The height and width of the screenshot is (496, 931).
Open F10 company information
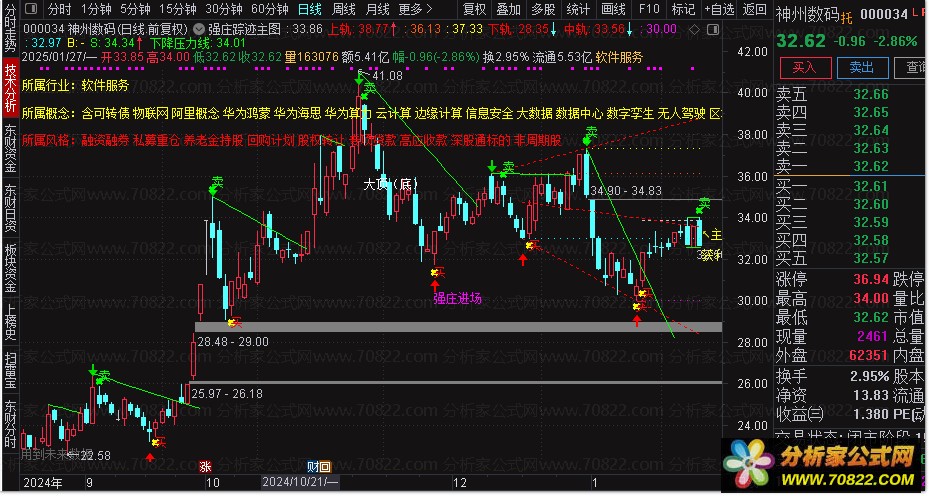pyautogui.click(x=649, y=9)
